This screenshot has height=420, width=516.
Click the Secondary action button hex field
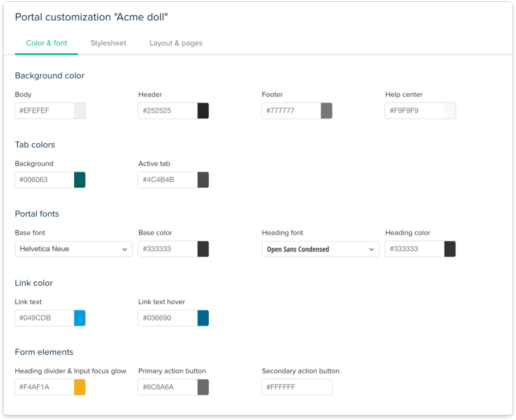[x=296, y=387]
